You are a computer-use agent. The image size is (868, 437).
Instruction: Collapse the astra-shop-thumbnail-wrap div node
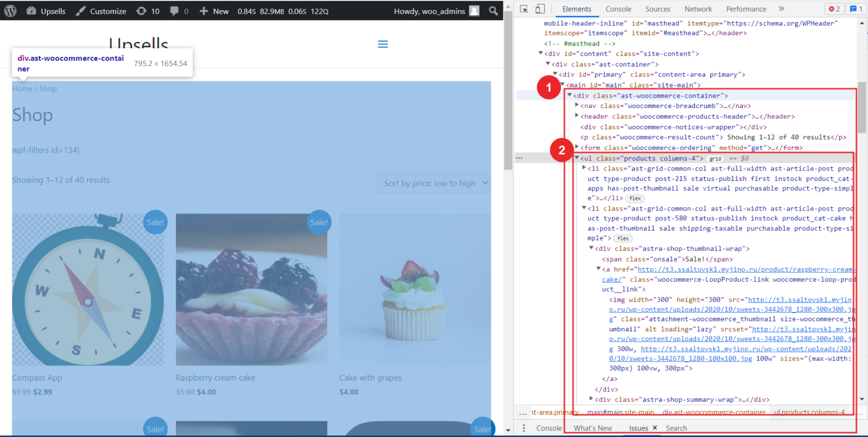[591, 248]
